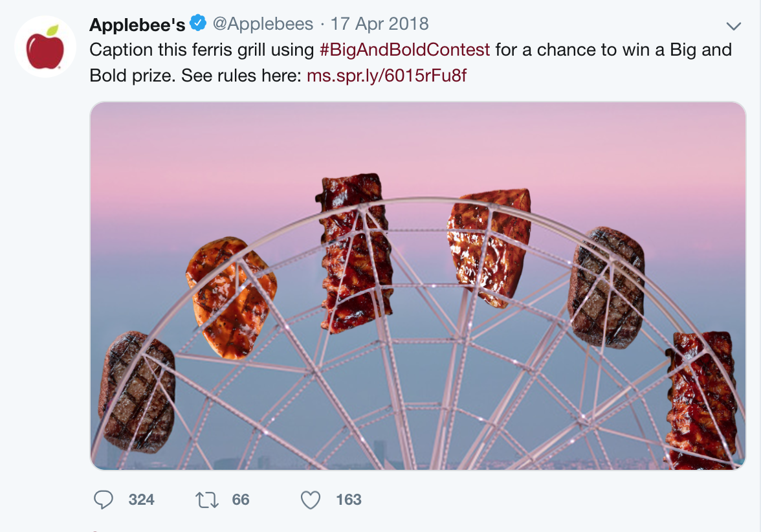Click the orange glazed grilled chicken in photo
The width and height of the screenshot is (761, 532).
(x=231, y=297)
